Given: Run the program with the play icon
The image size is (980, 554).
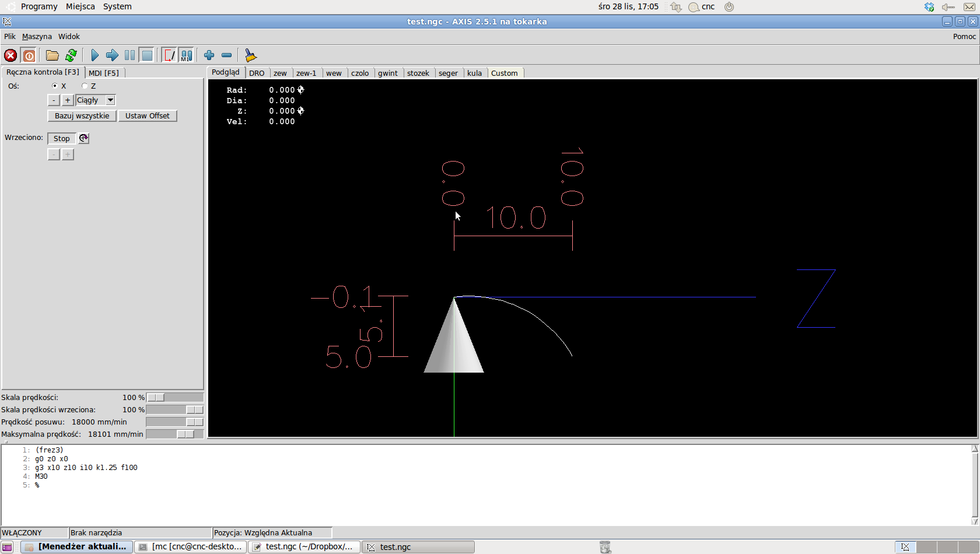Looking at the screenshot, I should click(94, 55).
